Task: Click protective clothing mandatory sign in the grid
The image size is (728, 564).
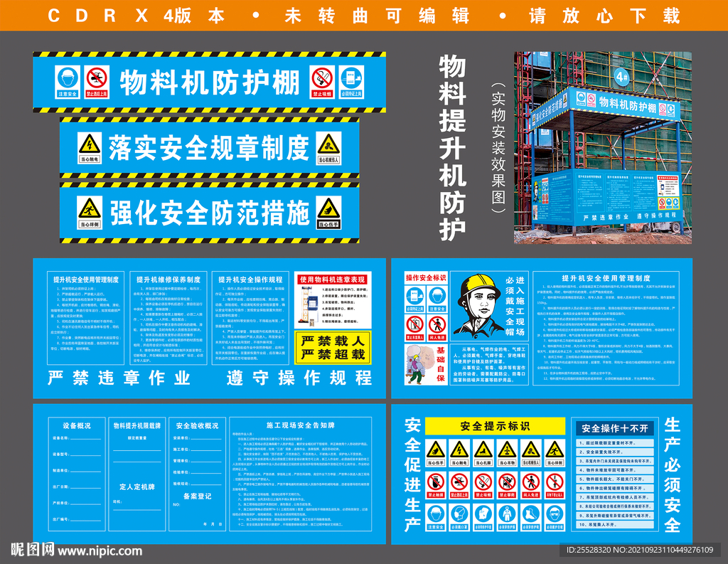Action: pos(507,517)
